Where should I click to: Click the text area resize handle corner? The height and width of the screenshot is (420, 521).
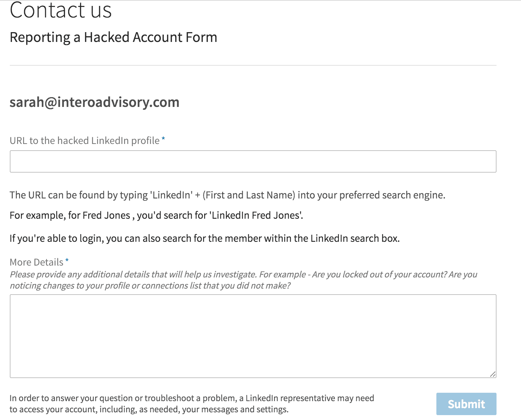click(493, 374)
